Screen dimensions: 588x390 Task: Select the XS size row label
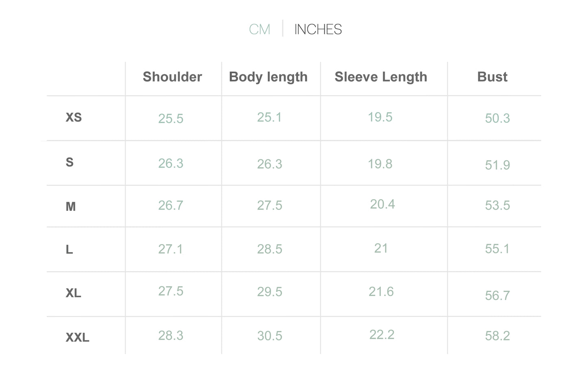coord(74,118)
